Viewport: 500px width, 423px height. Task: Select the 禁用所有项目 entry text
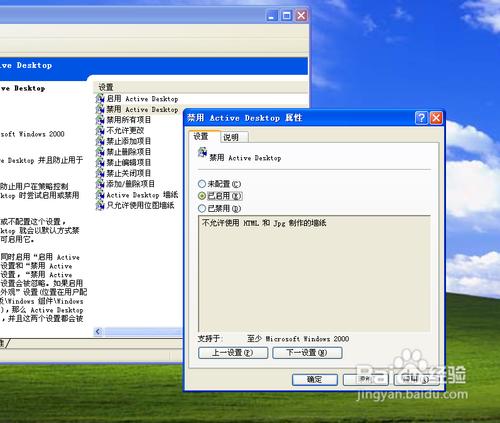pyautogui.click(x=128, y=120)
